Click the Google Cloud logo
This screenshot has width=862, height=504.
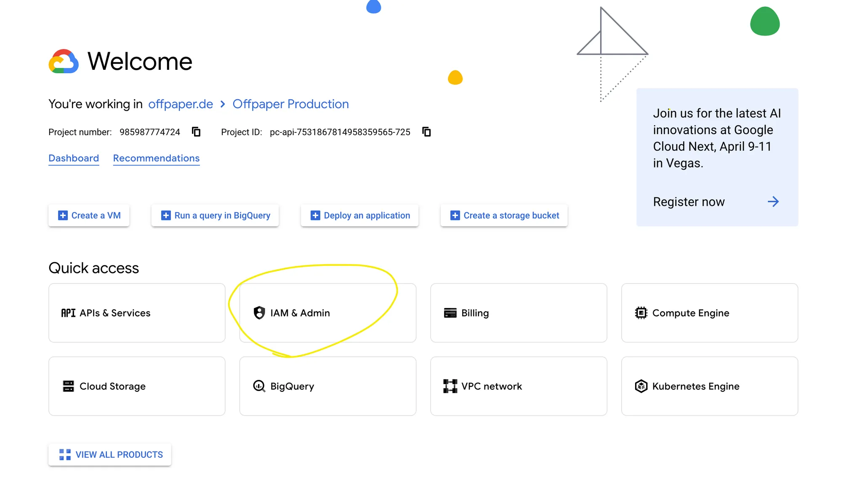(64, 61)
